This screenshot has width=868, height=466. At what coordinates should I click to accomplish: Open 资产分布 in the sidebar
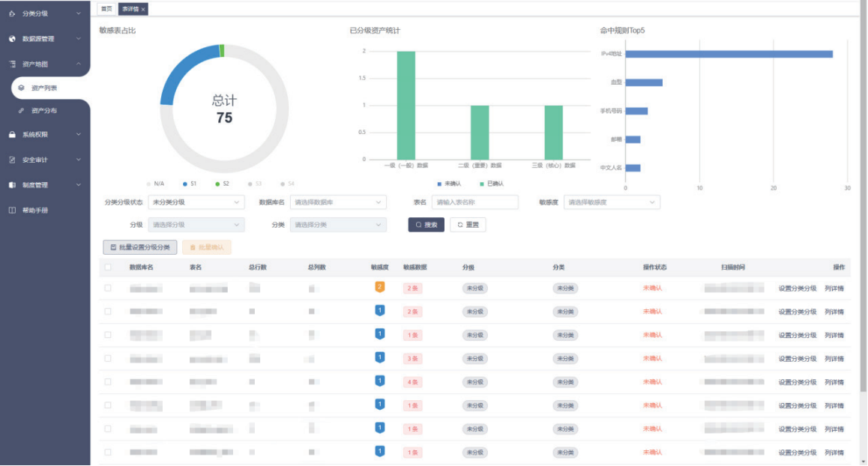point(44,111)
